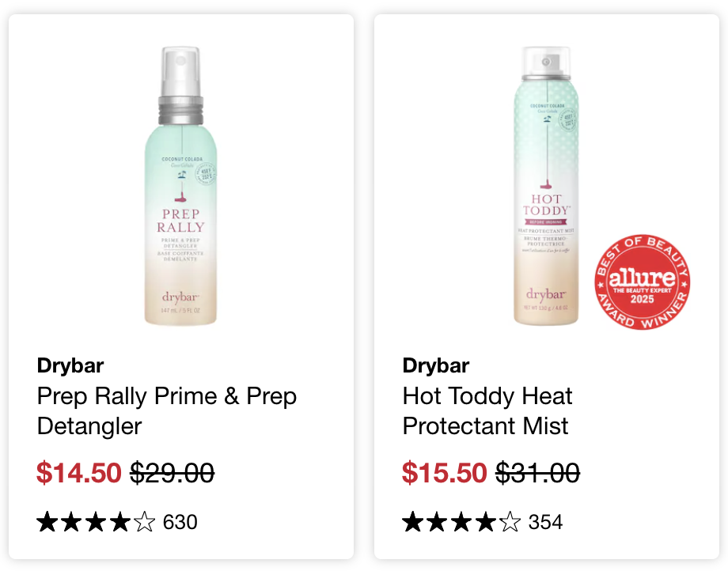Click first star of Hot Toddy rating
Image resolution: width=728 pixels, height=571 pixels.
(x=414, y=522)
